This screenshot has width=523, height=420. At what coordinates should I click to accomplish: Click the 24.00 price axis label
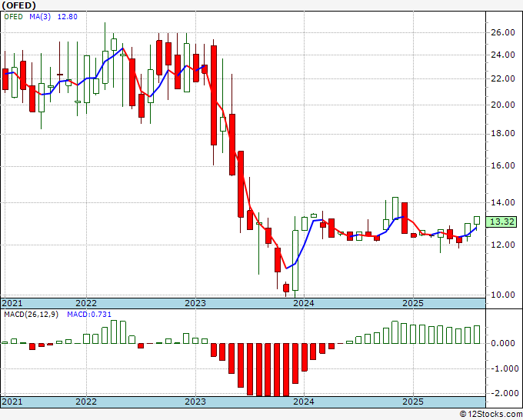[503, 55]
